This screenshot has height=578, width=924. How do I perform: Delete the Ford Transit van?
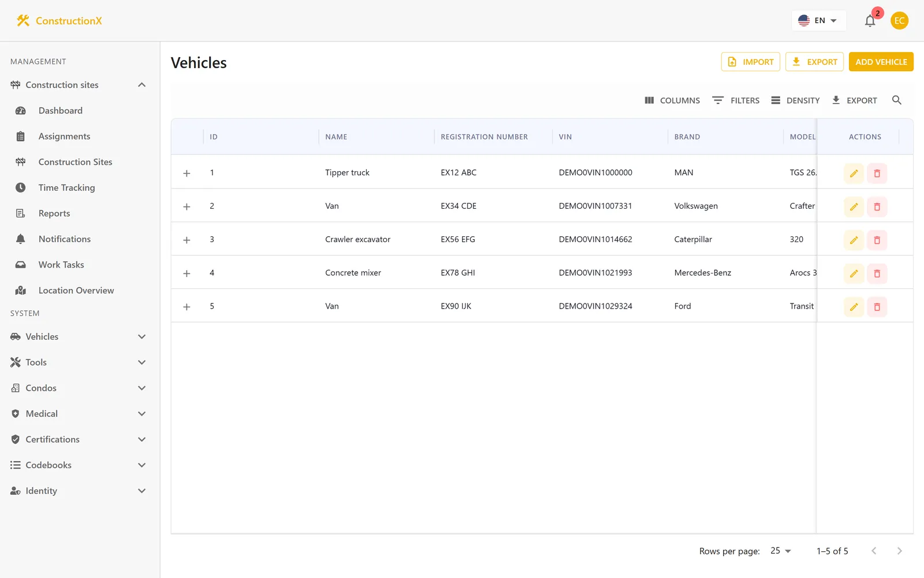[877, 307]
